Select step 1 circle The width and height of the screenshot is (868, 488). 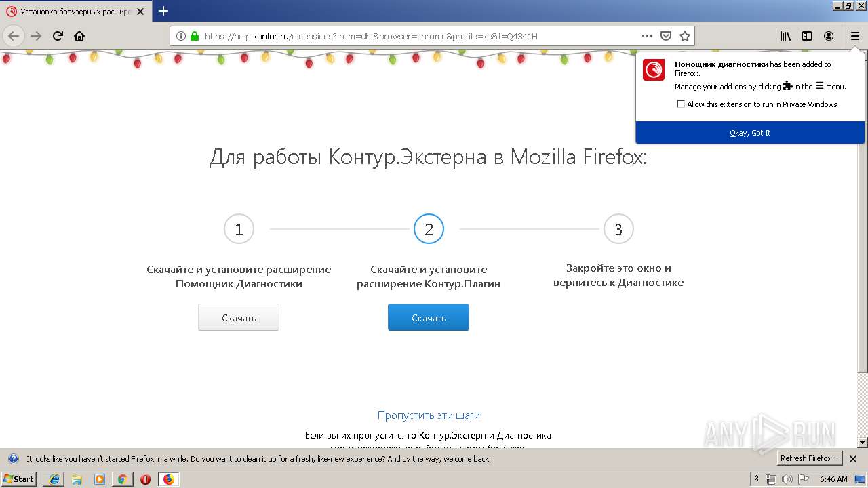[239, 229]
